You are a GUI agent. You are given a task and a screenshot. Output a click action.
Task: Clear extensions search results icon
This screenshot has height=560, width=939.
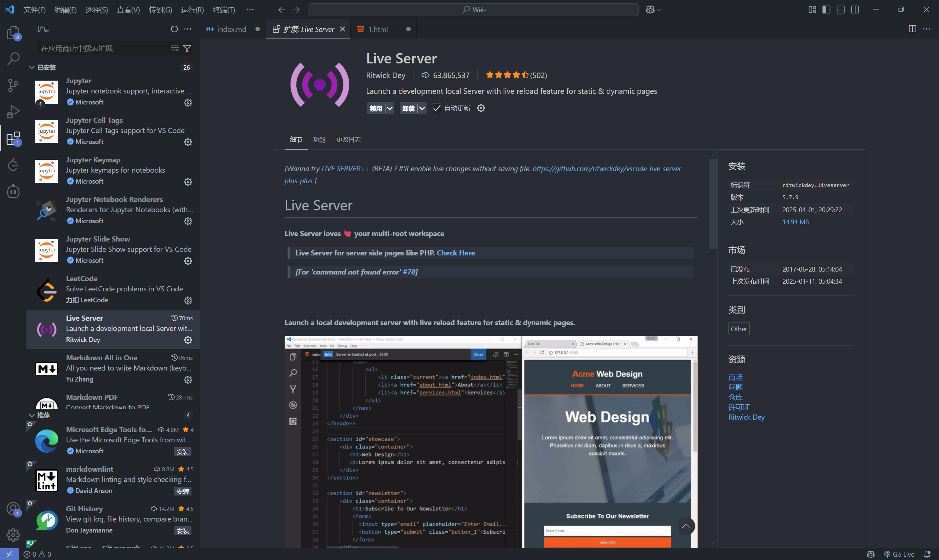175,48
